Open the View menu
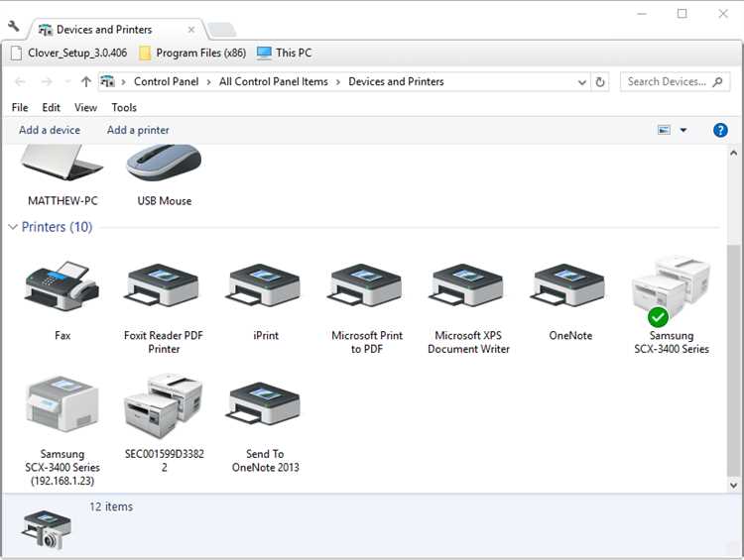The width and height of the screenshot is (744, 560). 86,108
